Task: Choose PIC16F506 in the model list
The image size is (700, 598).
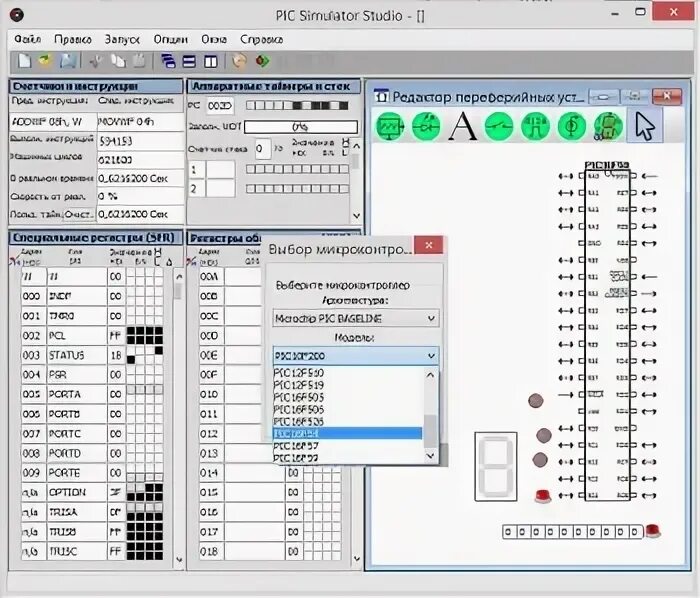Action: (347, 409)
